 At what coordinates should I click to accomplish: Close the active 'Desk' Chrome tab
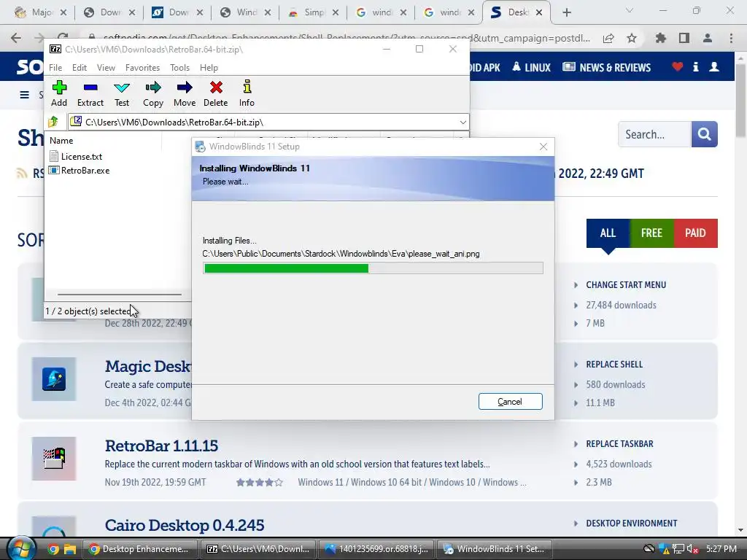pos(539,12)
